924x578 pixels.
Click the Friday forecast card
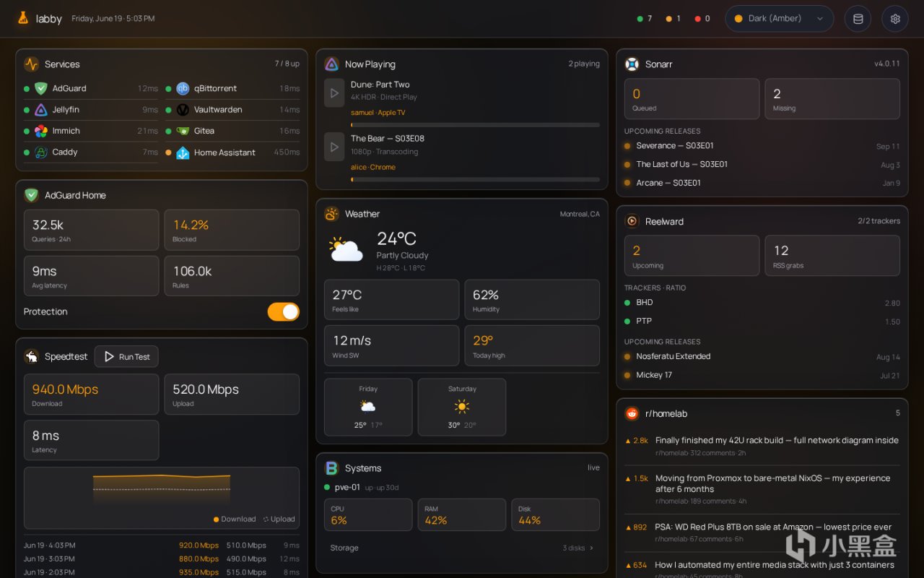pyautogui.click(x=368, y=407)
